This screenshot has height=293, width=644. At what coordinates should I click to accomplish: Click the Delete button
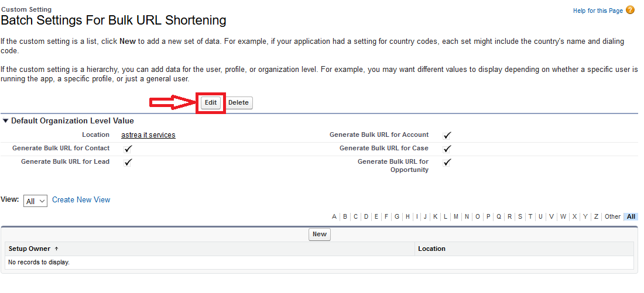(x=238, y=103)
